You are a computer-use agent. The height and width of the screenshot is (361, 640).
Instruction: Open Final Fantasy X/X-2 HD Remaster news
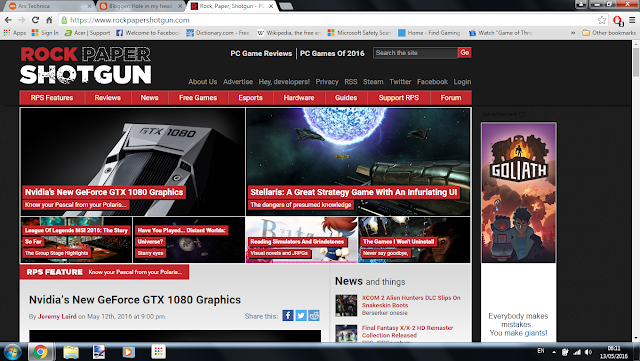click(407, 332)
